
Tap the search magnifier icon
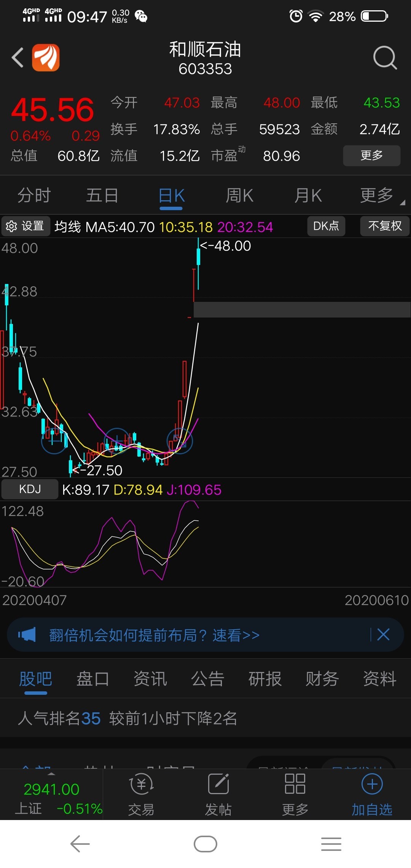[385, 58]
